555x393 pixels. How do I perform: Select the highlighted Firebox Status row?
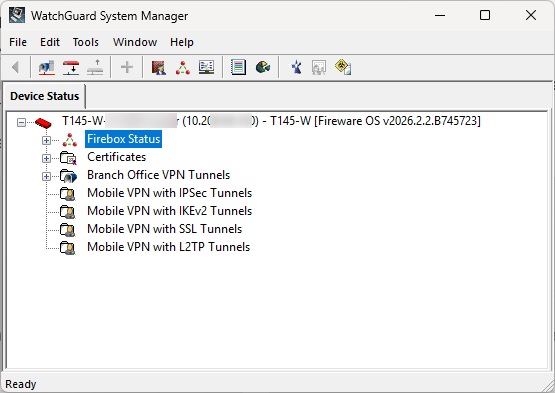[x=124, y=139]
